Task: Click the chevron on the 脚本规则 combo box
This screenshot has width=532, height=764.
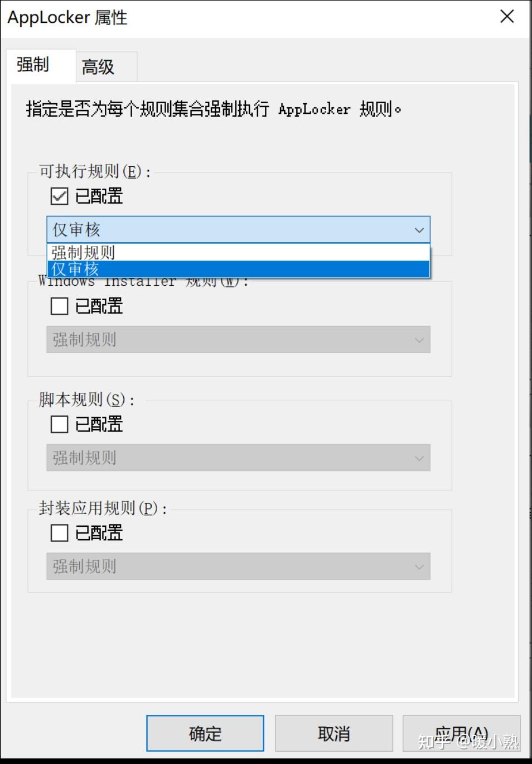Action: click(x=419, y=458)
